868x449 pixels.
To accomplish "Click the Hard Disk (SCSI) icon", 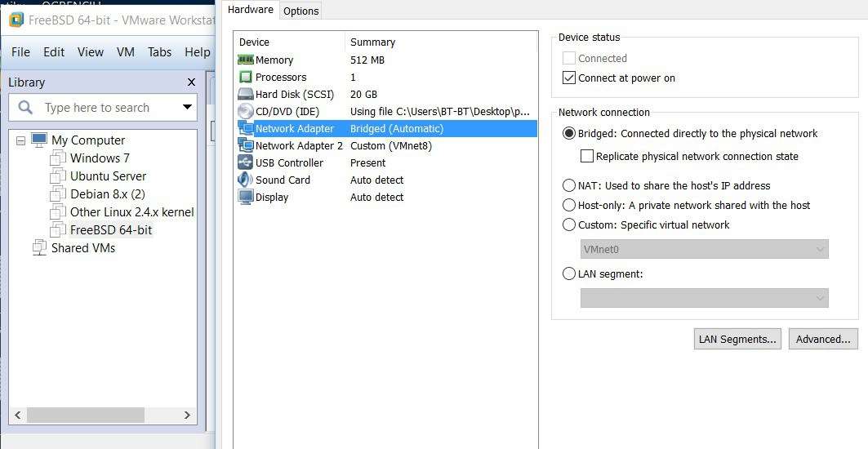I will 245,94.
